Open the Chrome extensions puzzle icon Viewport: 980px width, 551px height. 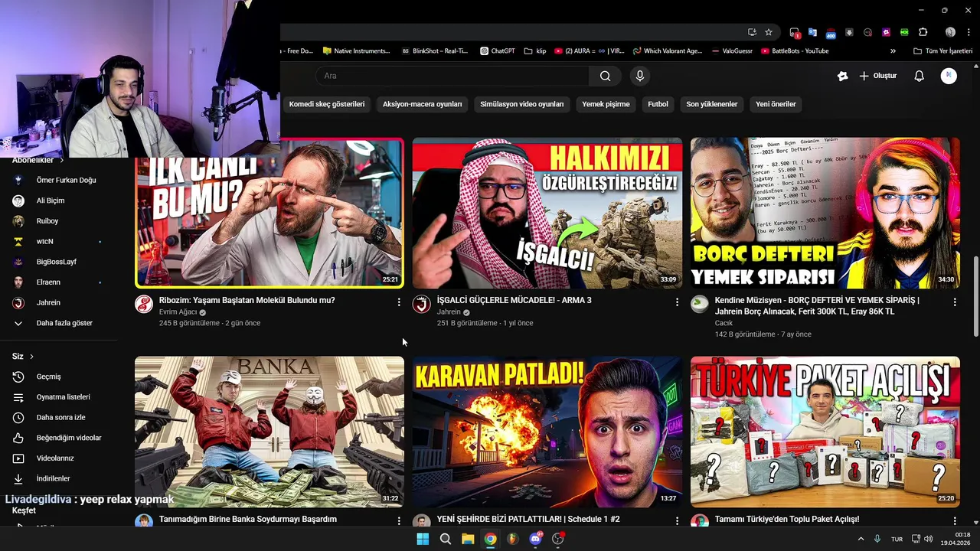[923, 32]
